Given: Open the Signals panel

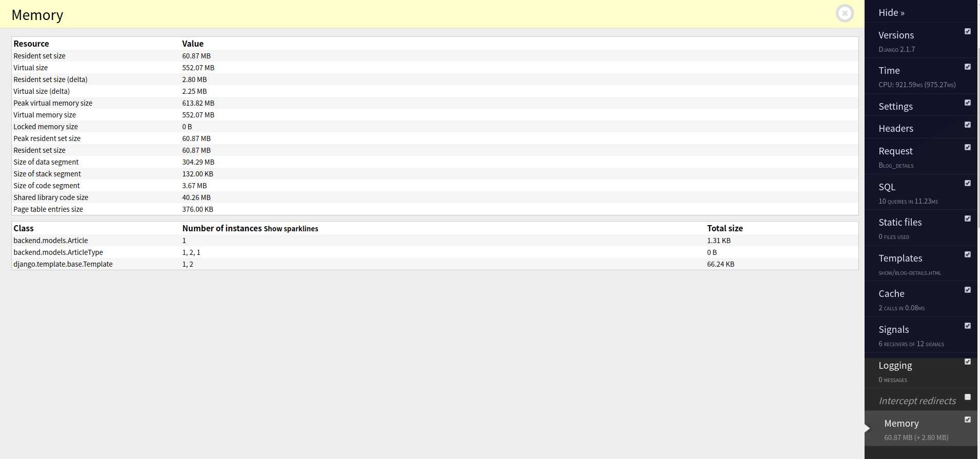Looking at the screenshot, I should pos(893,329).
